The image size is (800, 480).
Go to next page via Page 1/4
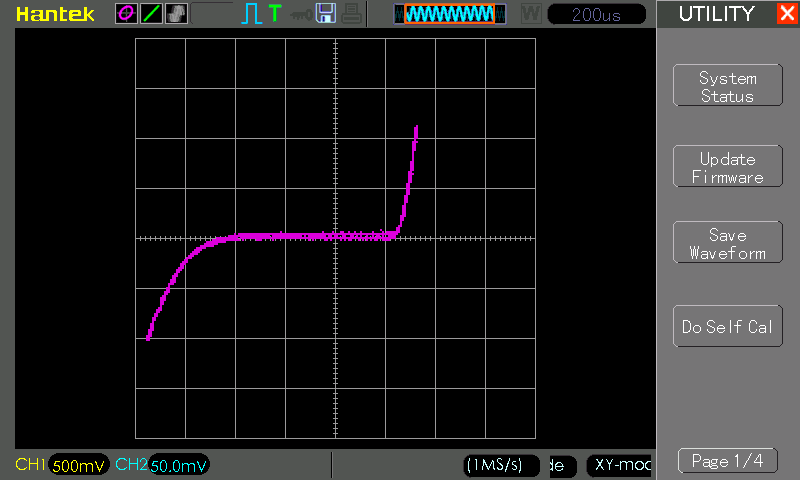coord(728,461)
